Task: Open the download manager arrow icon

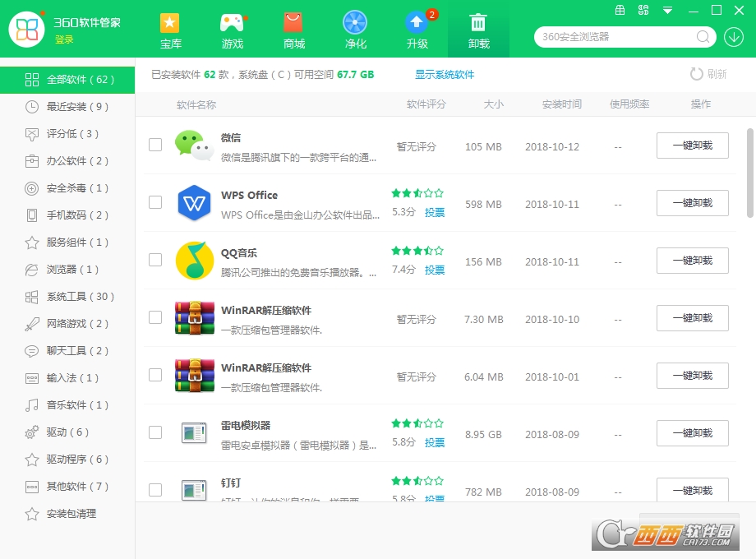Action: (733, 37)
